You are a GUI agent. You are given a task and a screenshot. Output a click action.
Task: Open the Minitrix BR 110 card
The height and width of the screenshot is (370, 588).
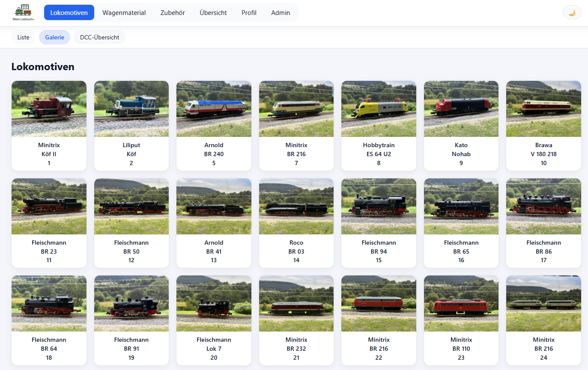point(461,320)
